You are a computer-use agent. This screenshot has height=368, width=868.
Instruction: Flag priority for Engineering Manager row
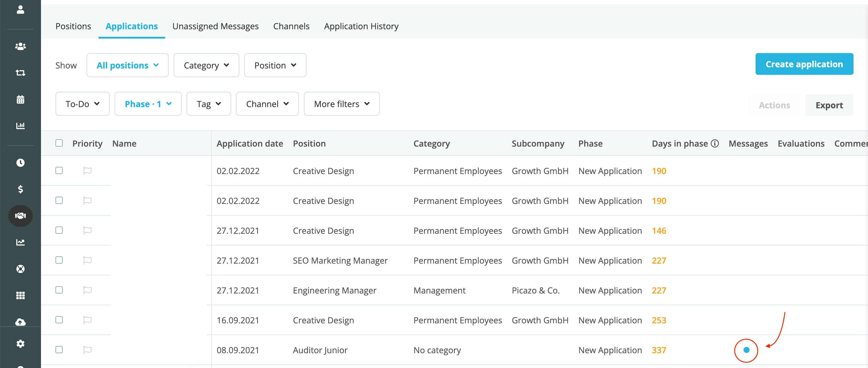pyautogui.click(x=87, y=290)
